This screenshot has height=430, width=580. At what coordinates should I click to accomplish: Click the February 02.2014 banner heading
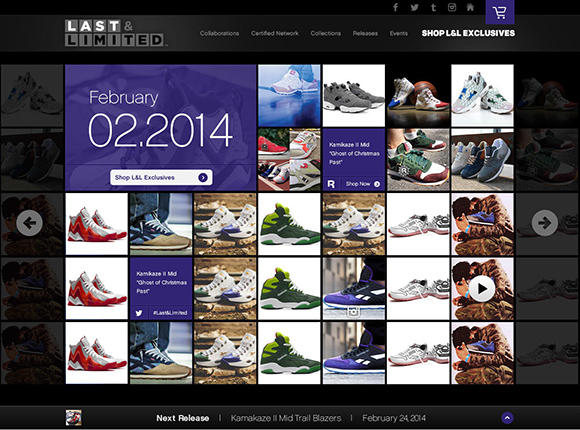[161, 119]
